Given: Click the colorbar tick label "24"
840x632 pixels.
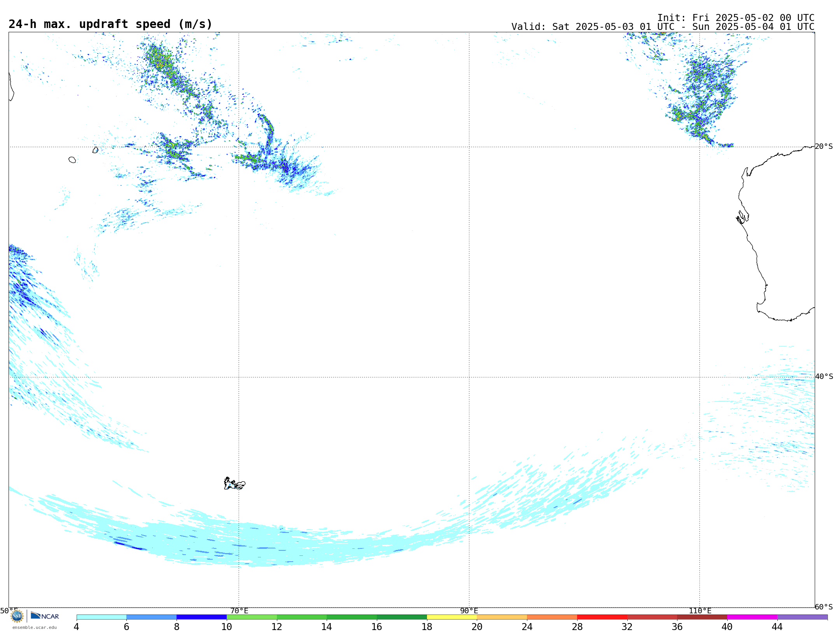Looking at the screenshot, I should tap(527, 627).
